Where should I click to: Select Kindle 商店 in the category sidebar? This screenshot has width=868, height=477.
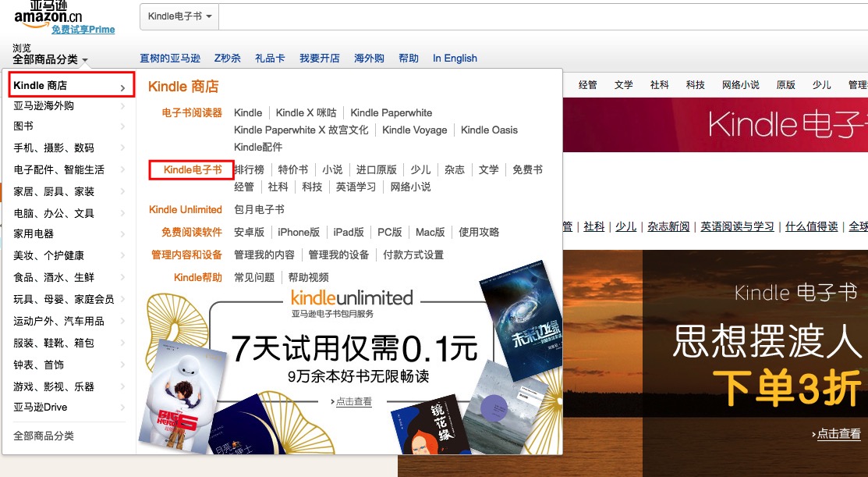click(69, 85)
